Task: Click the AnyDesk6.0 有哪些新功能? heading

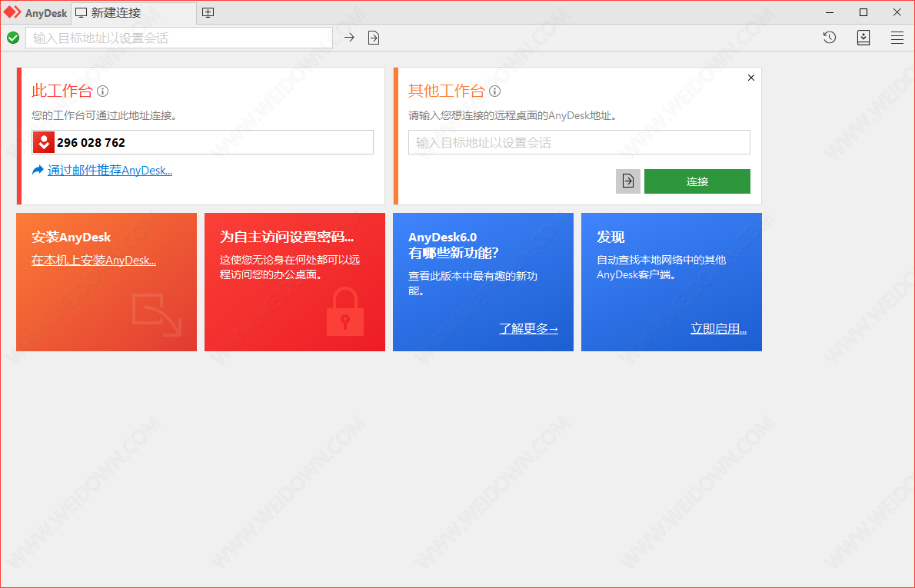Action: click(454, 245)
